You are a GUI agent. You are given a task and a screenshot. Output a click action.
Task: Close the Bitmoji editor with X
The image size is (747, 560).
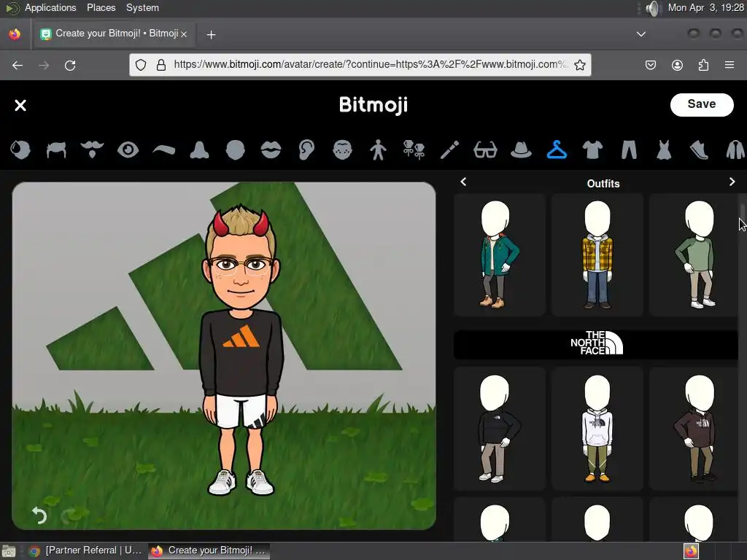pyautogui.click(x=20, y=105)
